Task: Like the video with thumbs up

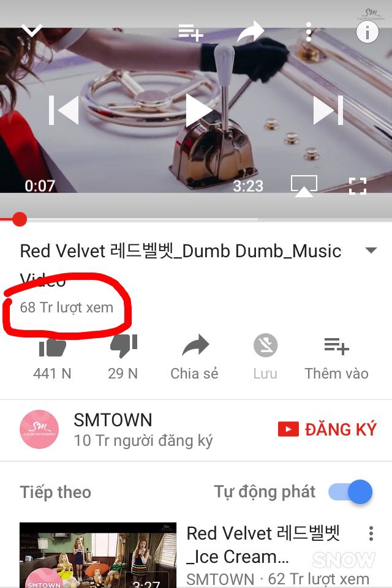Action: click(52, 357)
